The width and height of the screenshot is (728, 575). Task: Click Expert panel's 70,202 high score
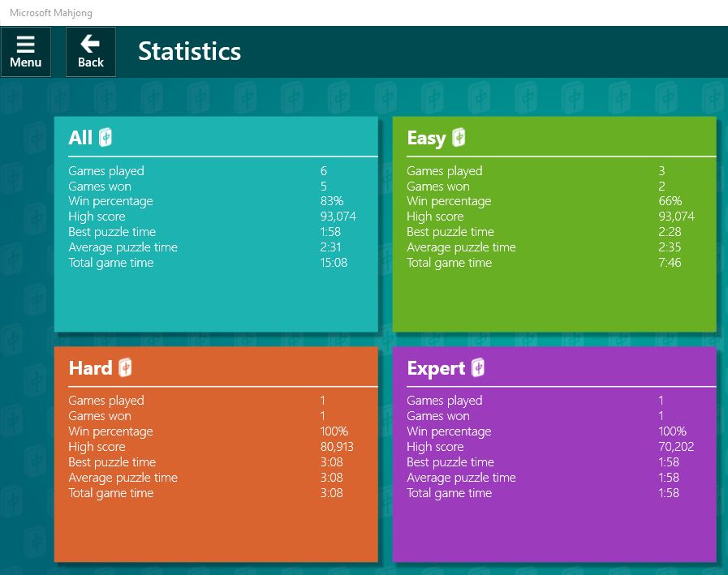[x=676, y=447]
